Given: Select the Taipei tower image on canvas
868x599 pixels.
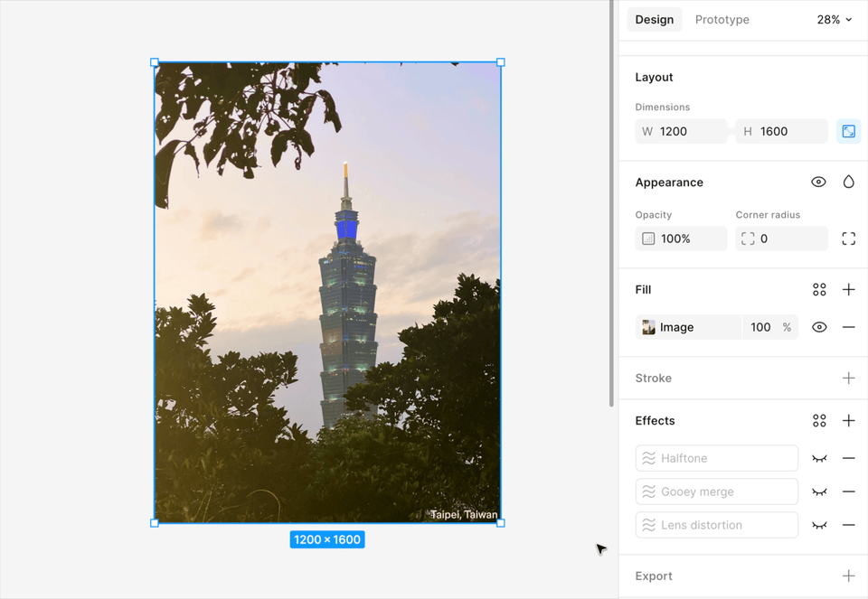Looking at the screenshot, I should coord(327,293).
